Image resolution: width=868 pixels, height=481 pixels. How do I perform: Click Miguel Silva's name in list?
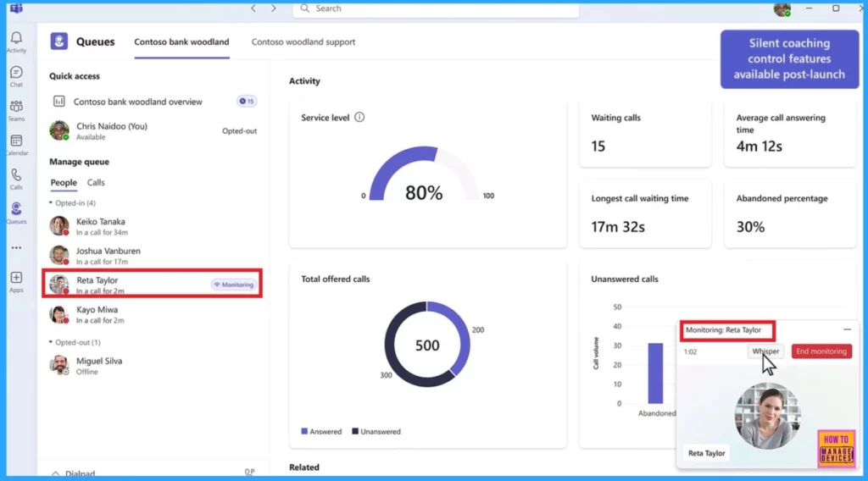pos(99,361)
